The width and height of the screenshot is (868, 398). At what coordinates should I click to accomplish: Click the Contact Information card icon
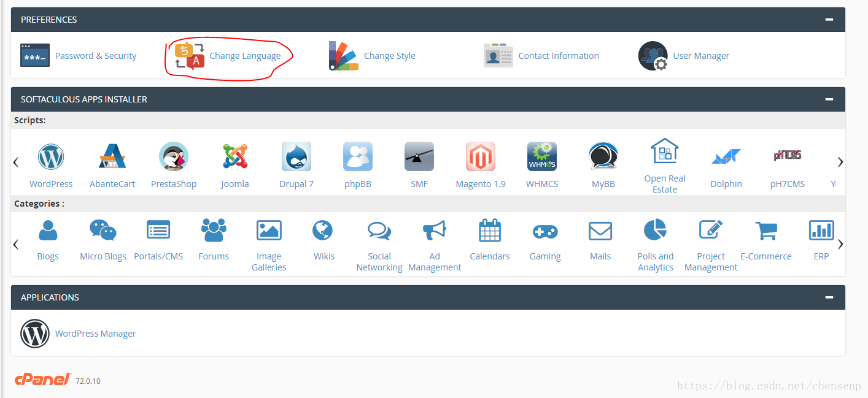[x=498, y=55]
